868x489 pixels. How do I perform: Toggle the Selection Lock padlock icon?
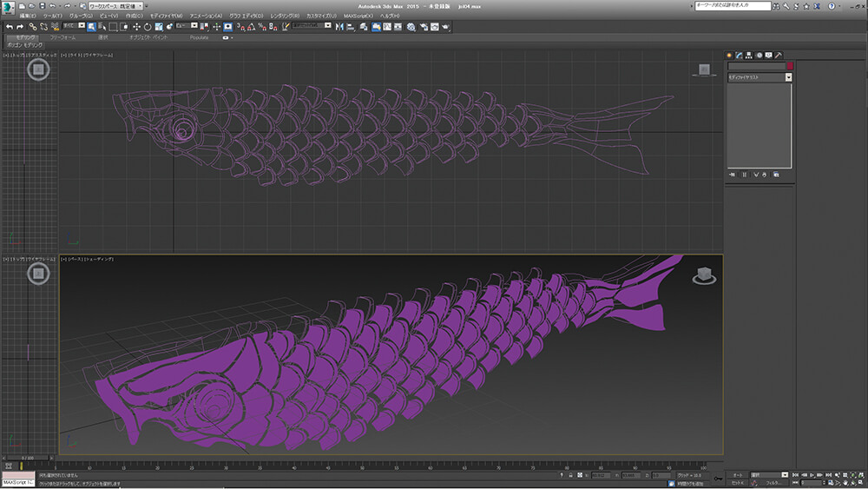(571, 475)
